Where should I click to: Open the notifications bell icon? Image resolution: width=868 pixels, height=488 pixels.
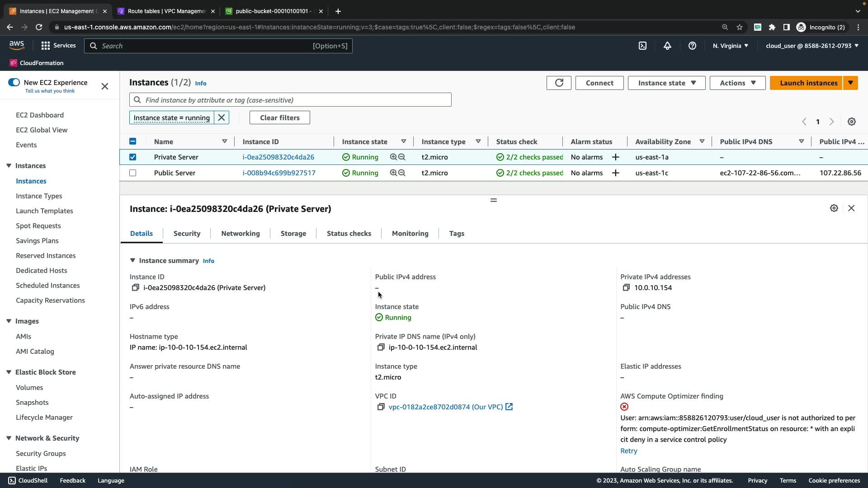point(667,46)
